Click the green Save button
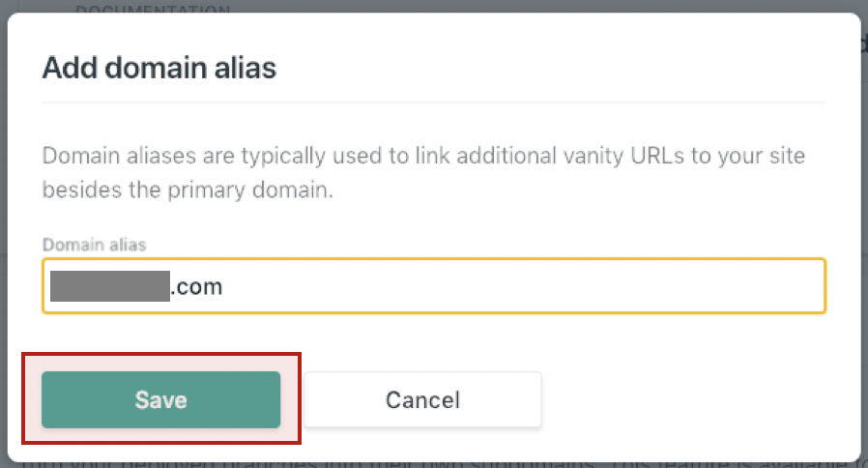This screenshot has width=868, height=468. click(160, 399)
